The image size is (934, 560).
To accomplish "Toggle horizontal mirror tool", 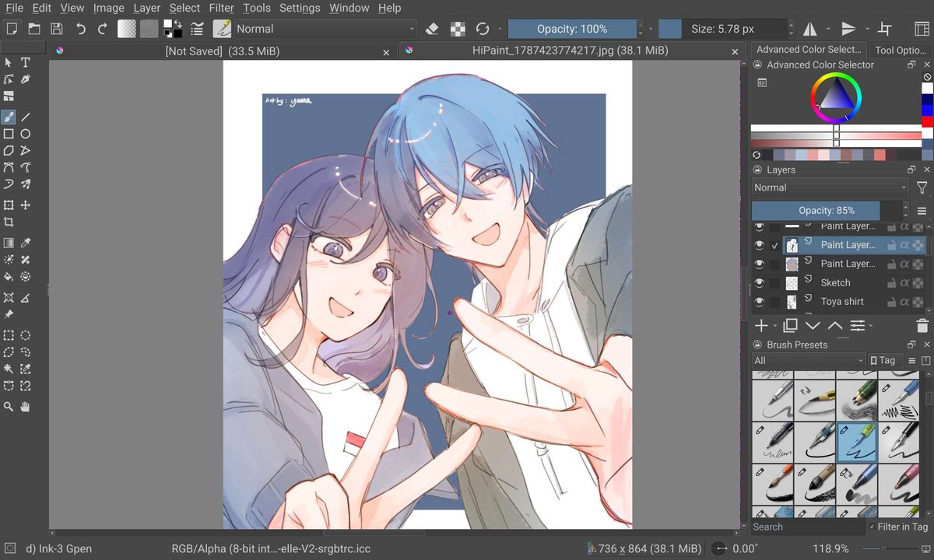I will [x=810, y=29].
